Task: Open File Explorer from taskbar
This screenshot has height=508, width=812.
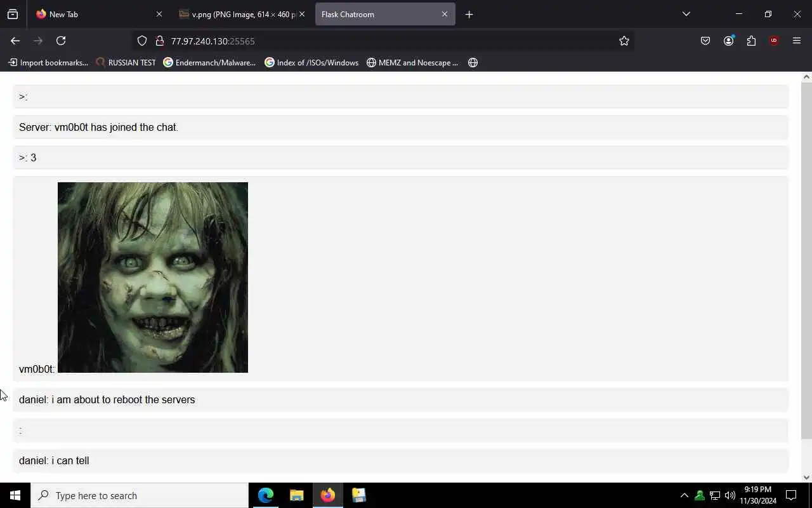Action: pos(296,495)
